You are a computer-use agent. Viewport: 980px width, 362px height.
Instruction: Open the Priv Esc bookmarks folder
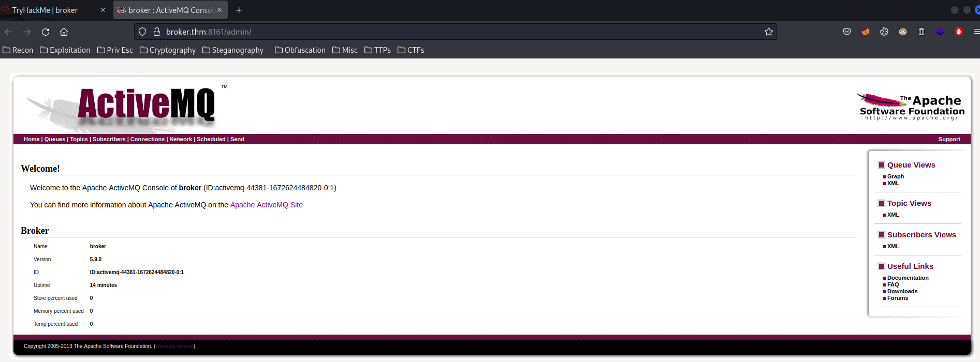[x=115, y=50]
